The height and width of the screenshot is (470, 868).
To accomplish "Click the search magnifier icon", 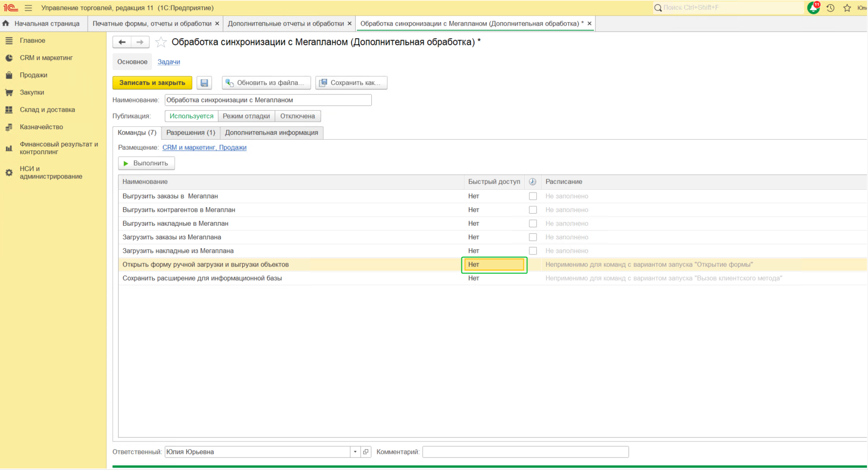I will click(x=658, y=8).
